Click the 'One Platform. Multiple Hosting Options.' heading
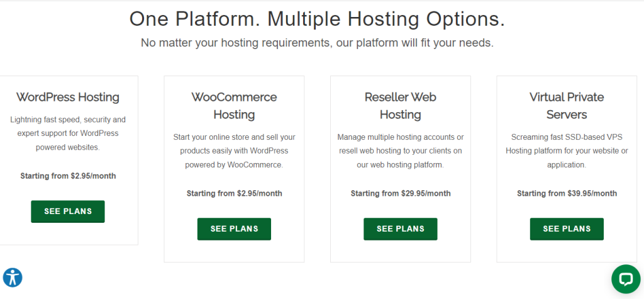644x299 pixels. click(x=317, y=19)
